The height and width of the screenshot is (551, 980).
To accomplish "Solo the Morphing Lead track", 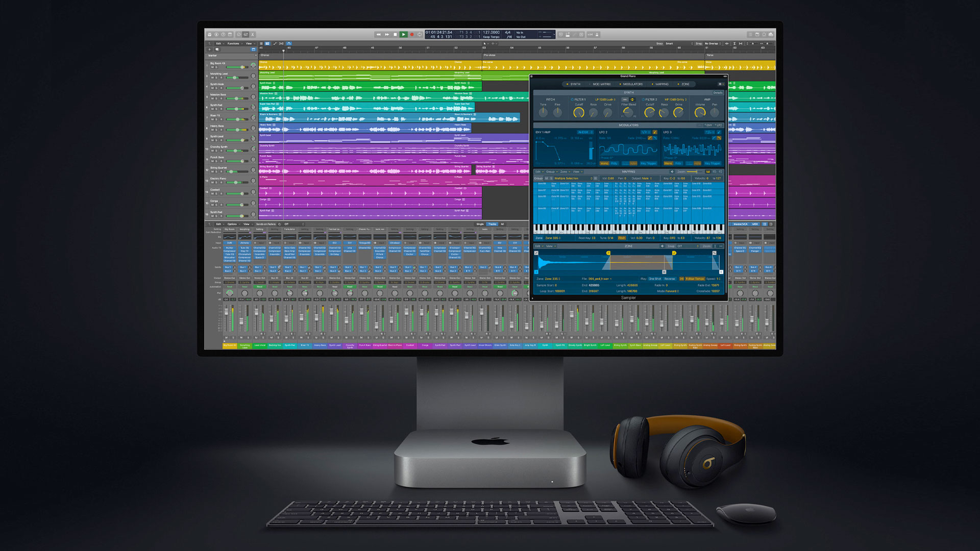I will coord(216,78).
